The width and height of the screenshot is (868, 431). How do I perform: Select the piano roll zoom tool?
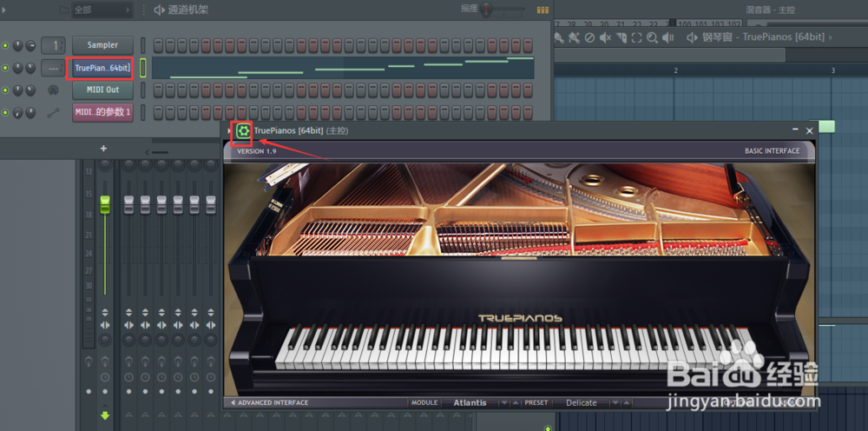[652, 37]
